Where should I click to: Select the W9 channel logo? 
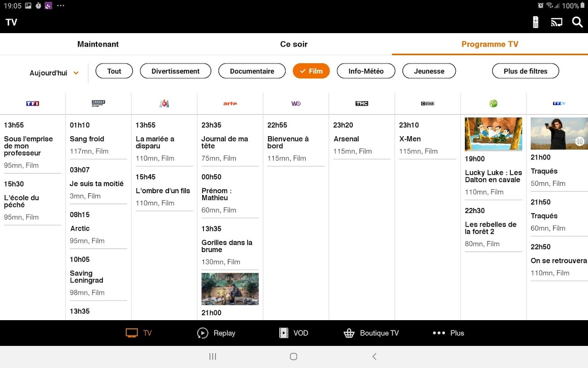point(296,103)
